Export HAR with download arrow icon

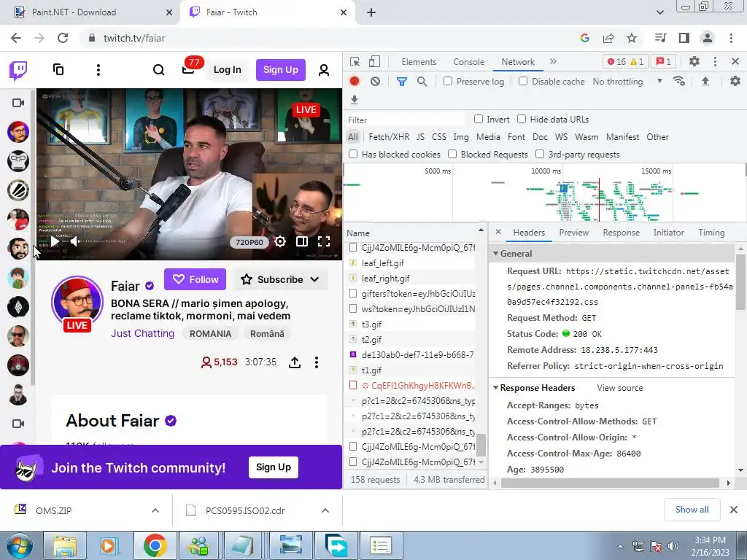[x=355, y=99]
